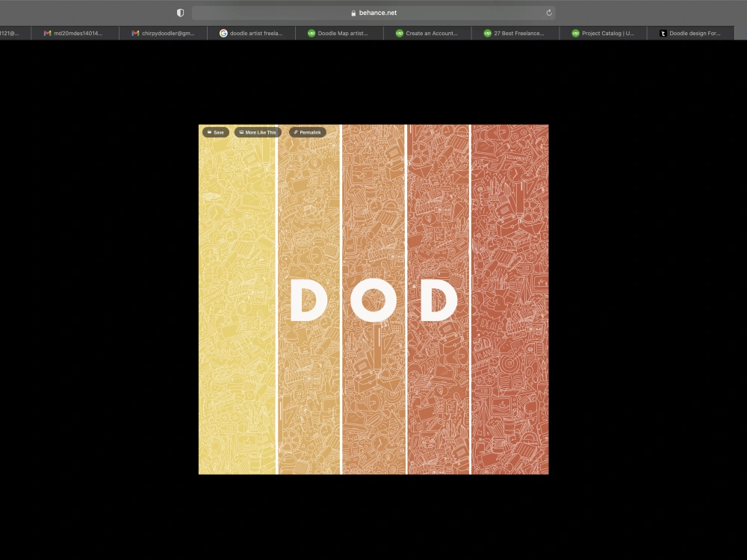Viewport: 747px width, 560px height.
Task: Click the Upwork favicon on the Project Catalog tab
Action: [575, 33]
